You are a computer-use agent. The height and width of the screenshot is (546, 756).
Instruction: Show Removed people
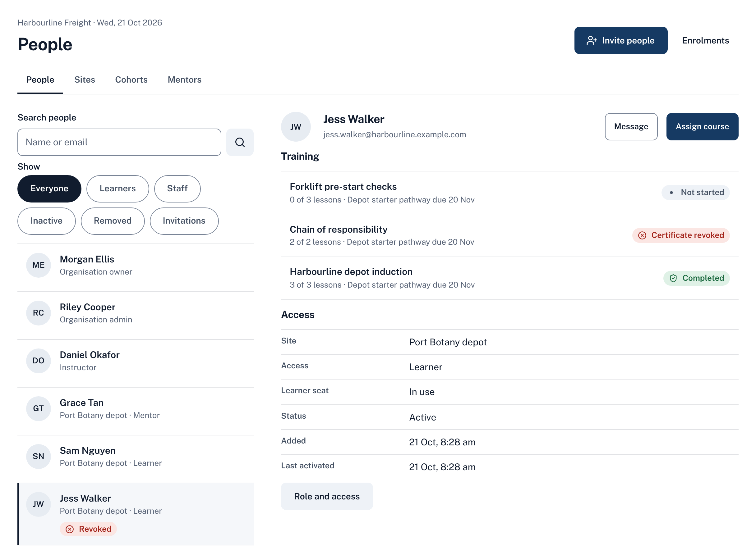tap(113, 221)
